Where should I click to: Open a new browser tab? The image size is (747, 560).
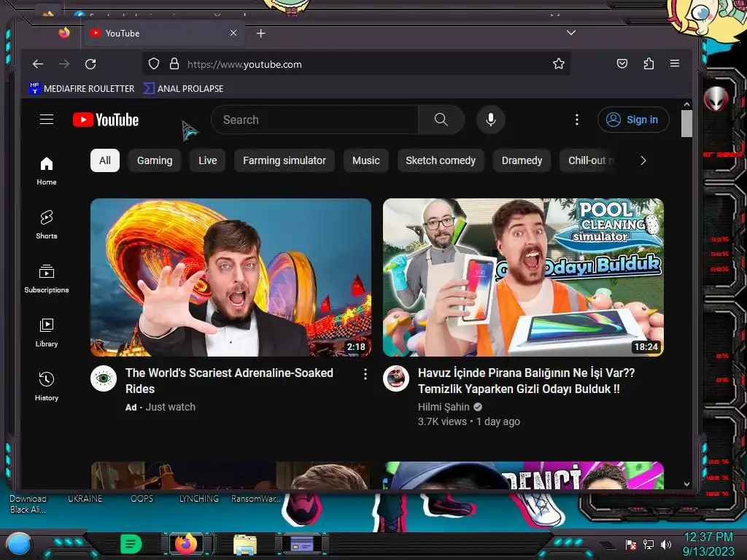(x=260, y=34)
